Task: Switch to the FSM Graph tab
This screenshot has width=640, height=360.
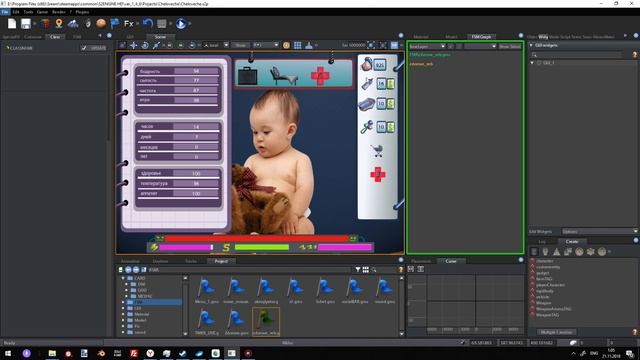Action: (481, 37)
